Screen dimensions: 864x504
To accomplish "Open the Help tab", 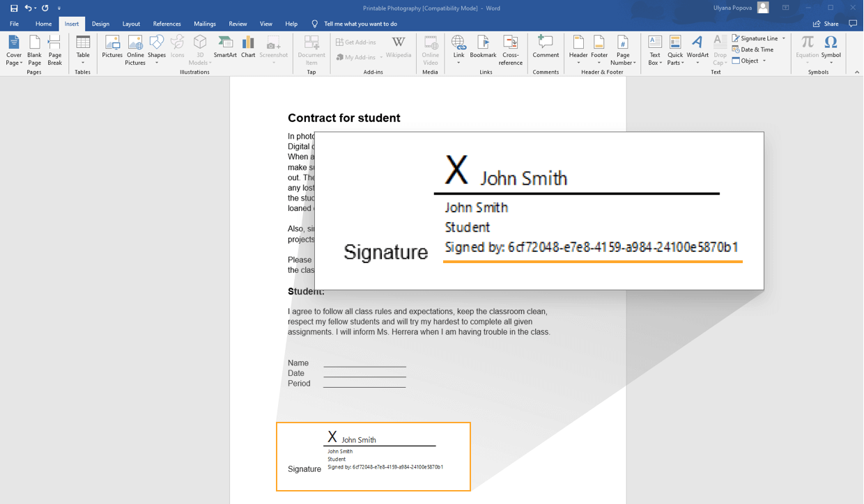I will click(x=291, y=24).
